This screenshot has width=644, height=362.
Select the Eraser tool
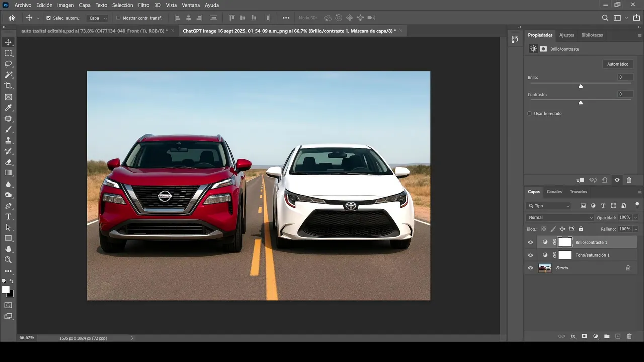(x=8, y=162)
